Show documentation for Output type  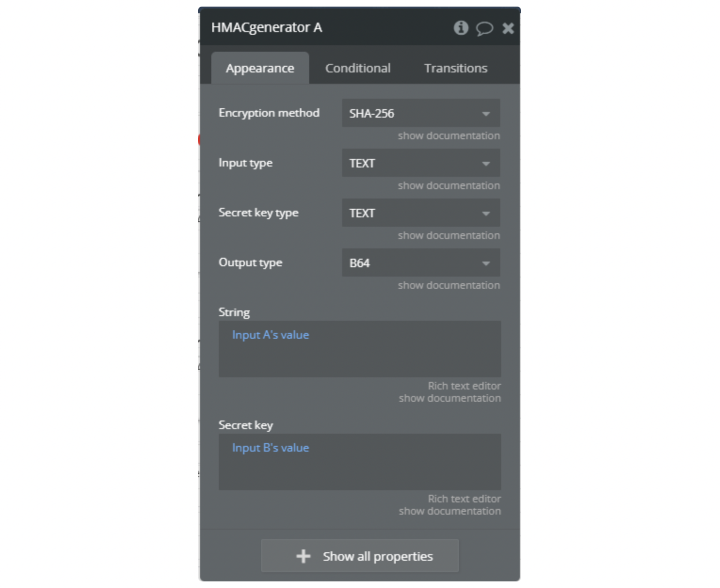pyautogui.click(x=448, y=286)
